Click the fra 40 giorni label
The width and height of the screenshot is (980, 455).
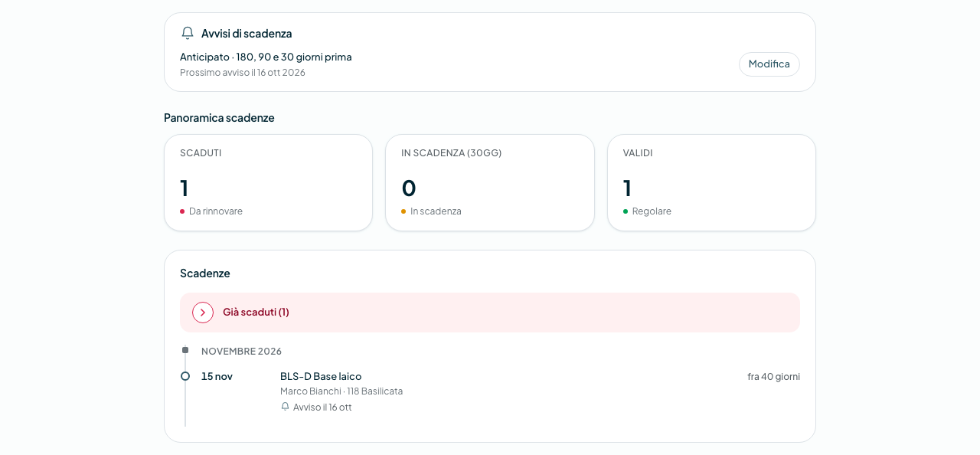click(773, 376)
